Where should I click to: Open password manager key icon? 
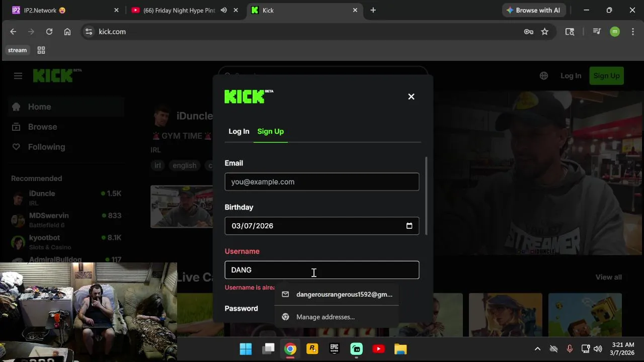[528, 32]
